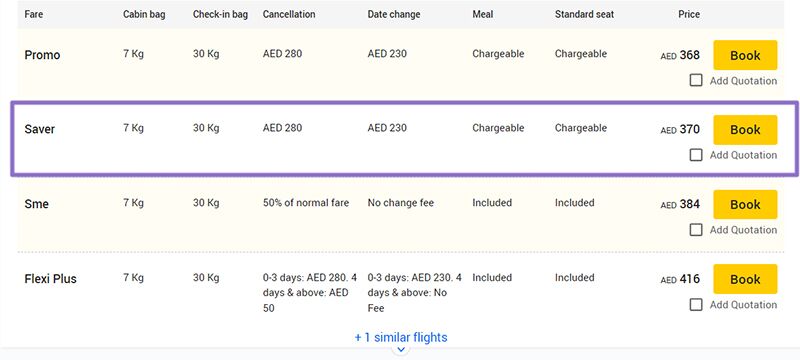Click the down chevron below similar flights
This screenshot has width=800, height=360.
click(401, 350)
